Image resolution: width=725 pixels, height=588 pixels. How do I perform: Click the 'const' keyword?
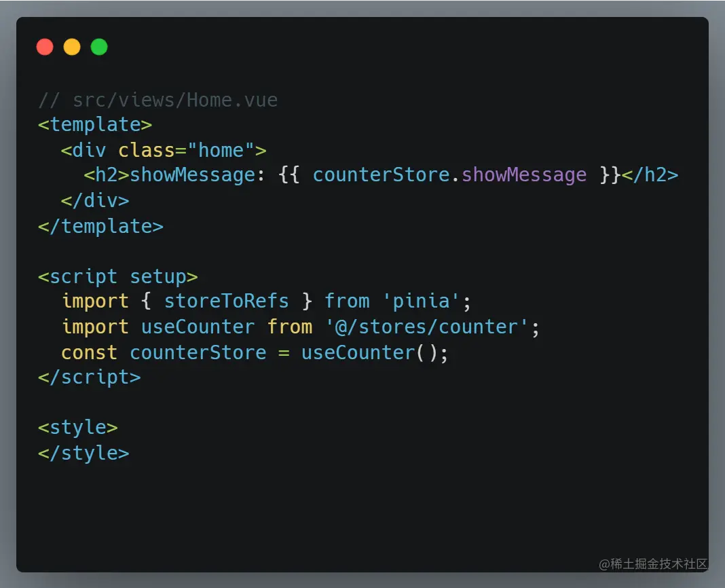(x=89, y=353)
